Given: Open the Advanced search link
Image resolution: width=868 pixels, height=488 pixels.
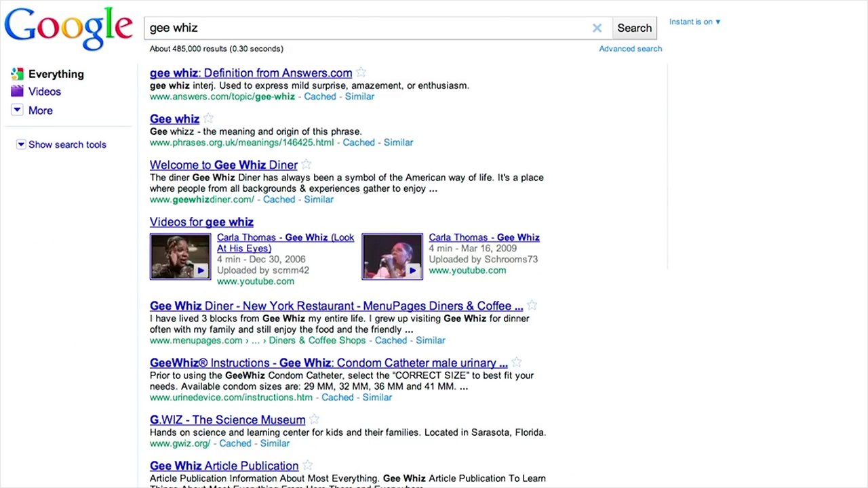Looking at the screenshot, I should click(x=631, y=49).
